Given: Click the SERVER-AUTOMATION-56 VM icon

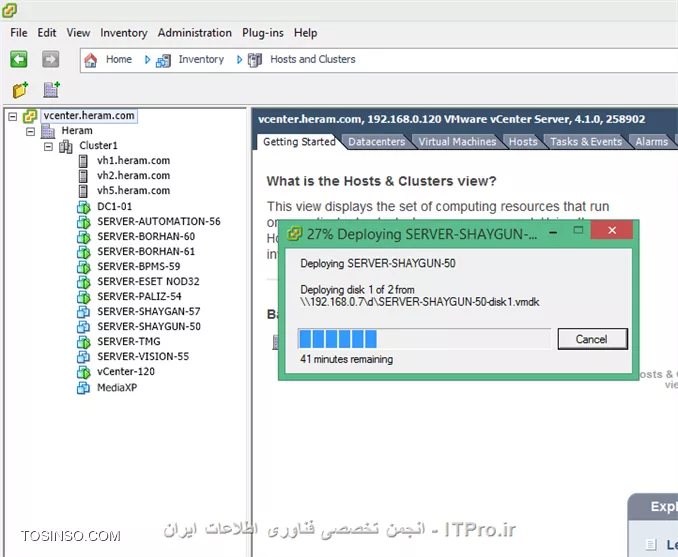Looking at the screenshot, I should (x=83, y=222).
